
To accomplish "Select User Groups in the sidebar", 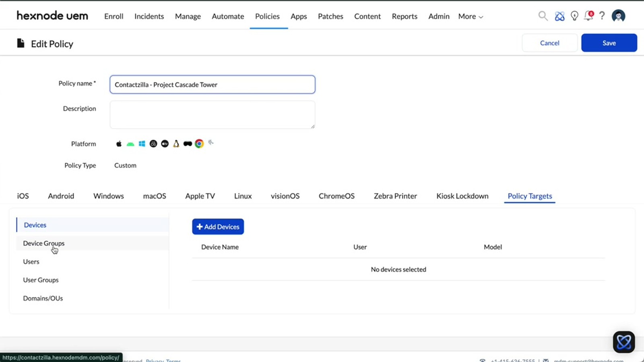I will [93, 280].
